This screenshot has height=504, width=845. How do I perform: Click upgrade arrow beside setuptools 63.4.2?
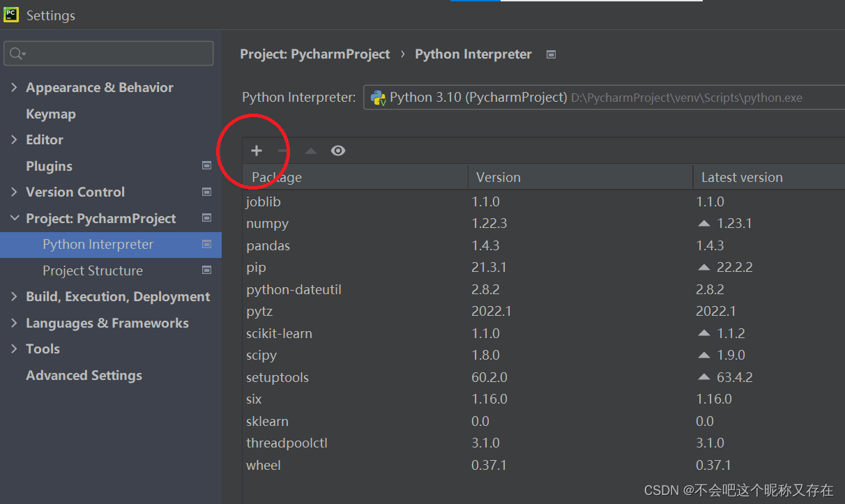click(703, 377)
